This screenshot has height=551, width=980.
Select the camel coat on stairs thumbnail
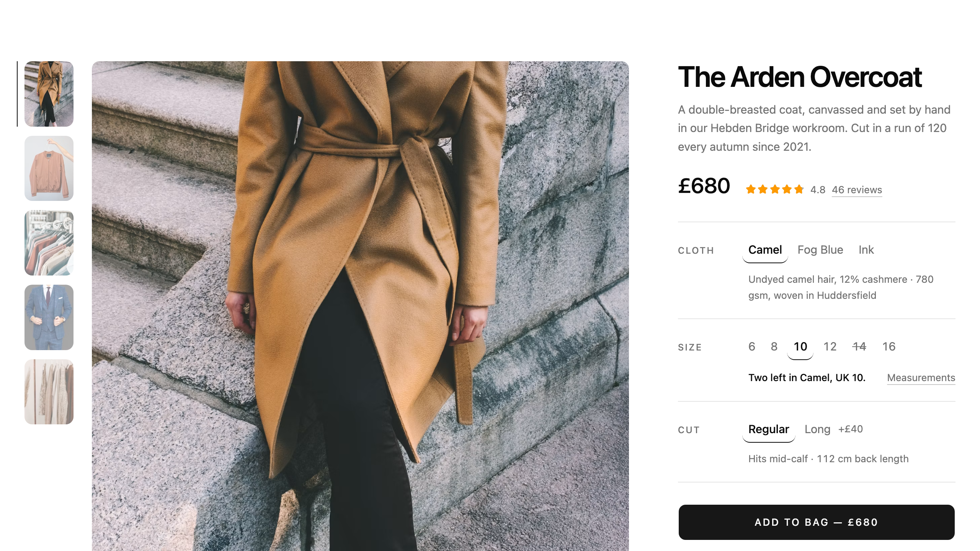[x=49, y=94]
